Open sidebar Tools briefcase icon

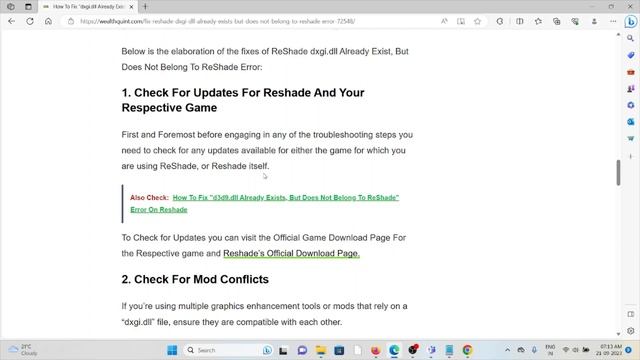[x=631, y=72]
